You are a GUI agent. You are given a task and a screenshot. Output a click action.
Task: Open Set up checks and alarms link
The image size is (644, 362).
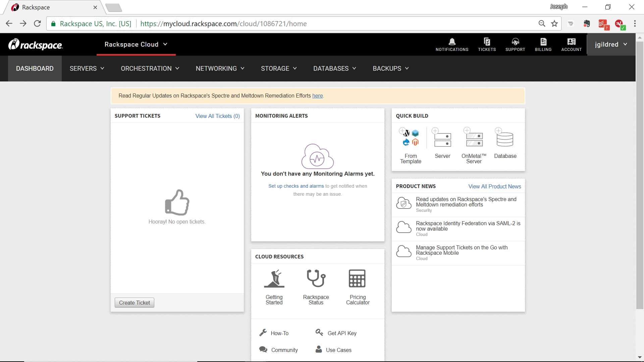click(x=296, y=186)
